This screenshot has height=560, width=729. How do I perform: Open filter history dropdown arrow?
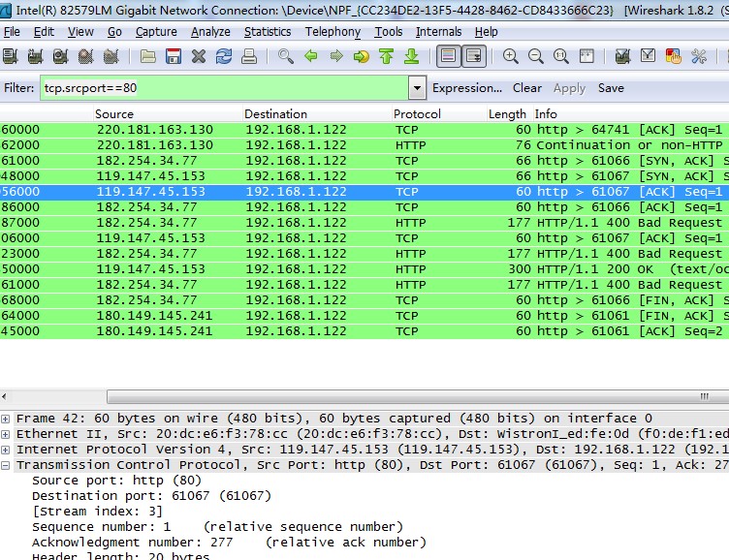pyautogui.click(x=417, y=88)
